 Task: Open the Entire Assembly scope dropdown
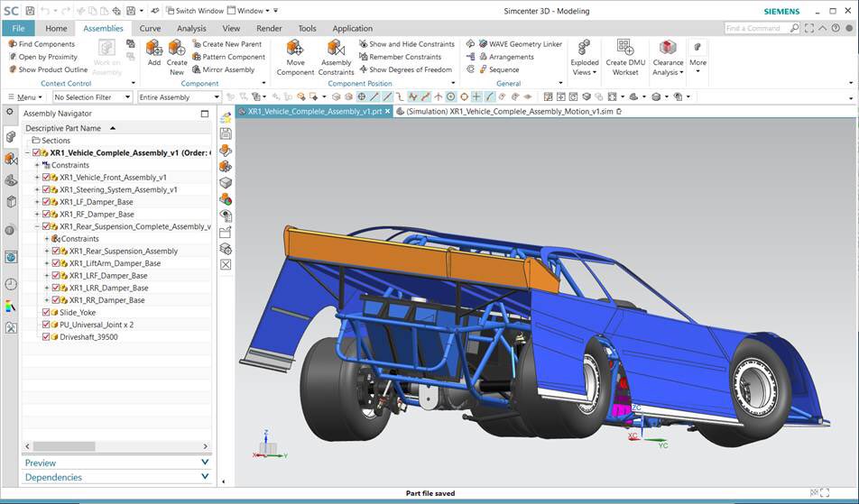pyautogui.click(x=179, y=96)
